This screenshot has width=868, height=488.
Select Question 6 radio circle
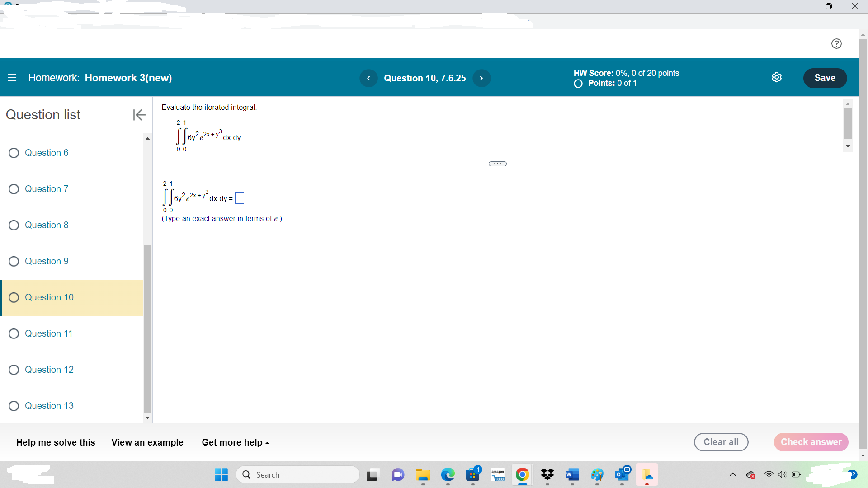pos(14,153)
